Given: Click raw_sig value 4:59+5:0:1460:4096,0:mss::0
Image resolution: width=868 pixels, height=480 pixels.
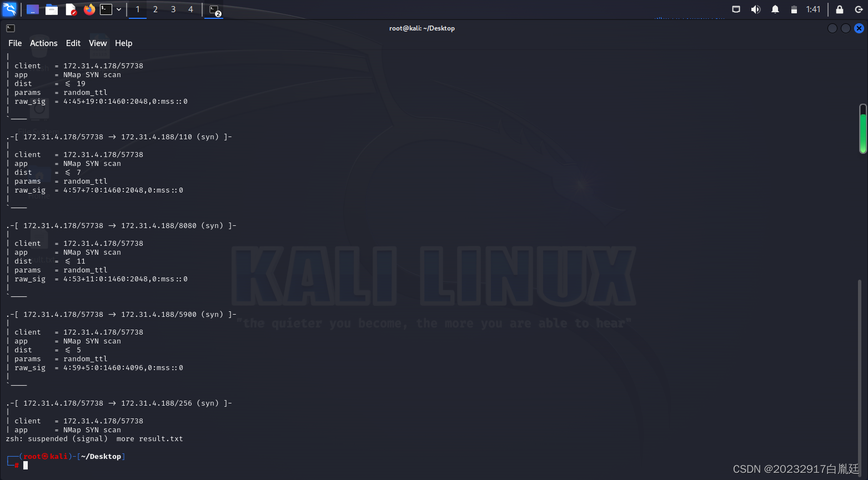Looking at the screenshot, I should click(123, 368).
